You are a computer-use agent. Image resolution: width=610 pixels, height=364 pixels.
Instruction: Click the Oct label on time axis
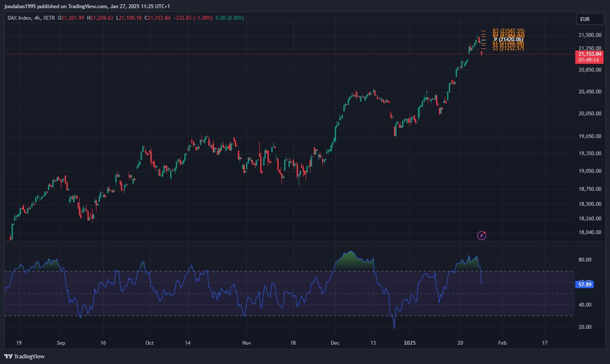tap(150, 343)
